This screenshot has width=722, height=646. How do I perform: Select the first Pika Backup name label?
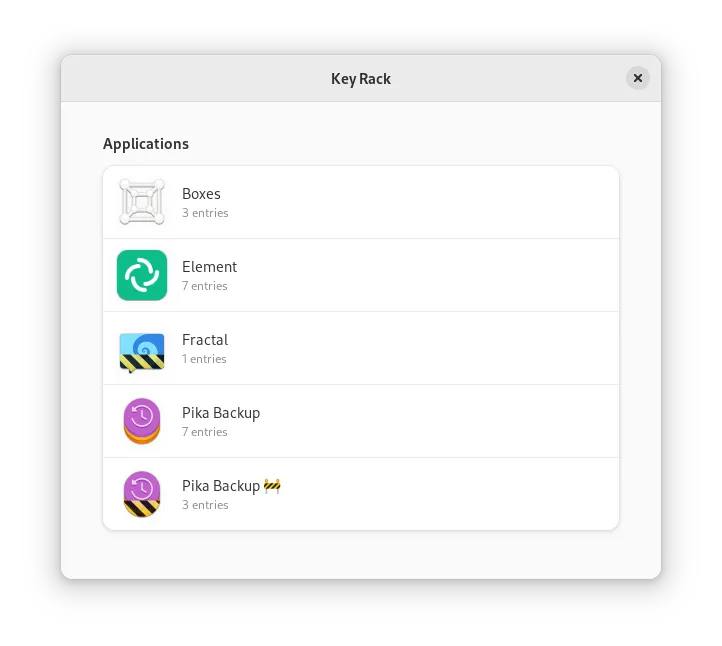coord(221,413)
